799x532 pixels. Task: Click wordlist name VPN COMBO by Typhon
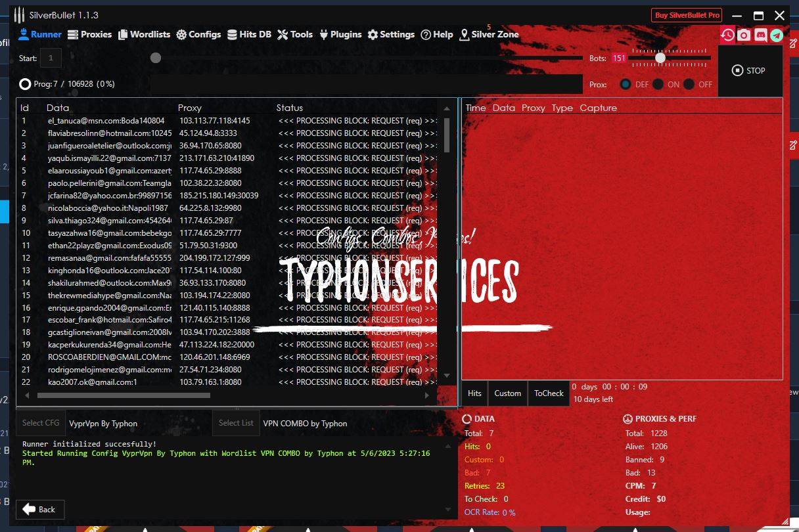[x=305, y=424]
